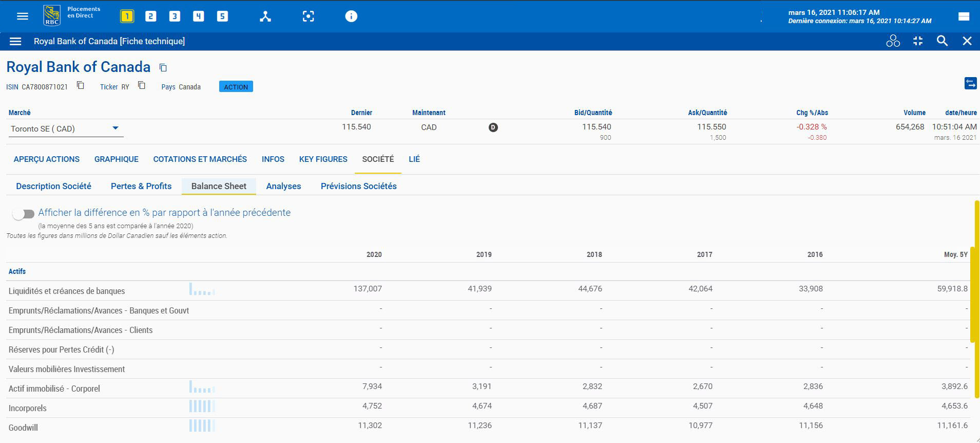Open the Analyses sub-tab
The image size is (980, 443).
tap(283, 186)
